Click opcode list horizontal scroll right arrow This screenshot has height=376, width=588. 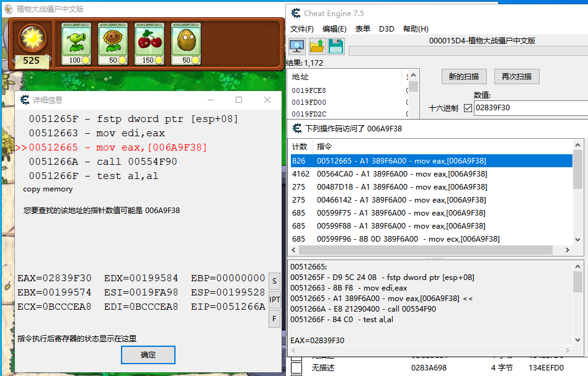(568, 250)
